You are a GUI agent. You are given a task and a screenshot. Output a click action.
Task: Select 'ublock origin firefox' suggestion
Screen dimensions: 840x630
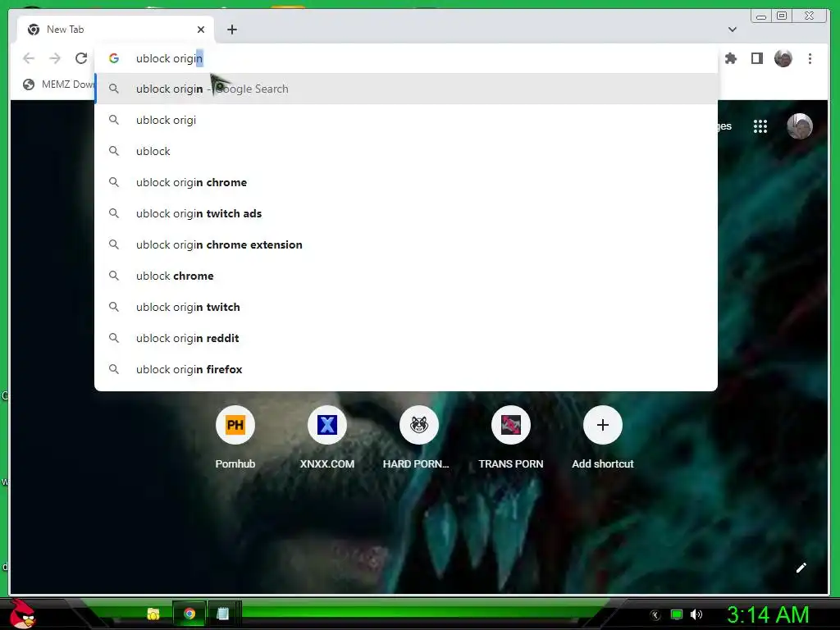[406, 369]
